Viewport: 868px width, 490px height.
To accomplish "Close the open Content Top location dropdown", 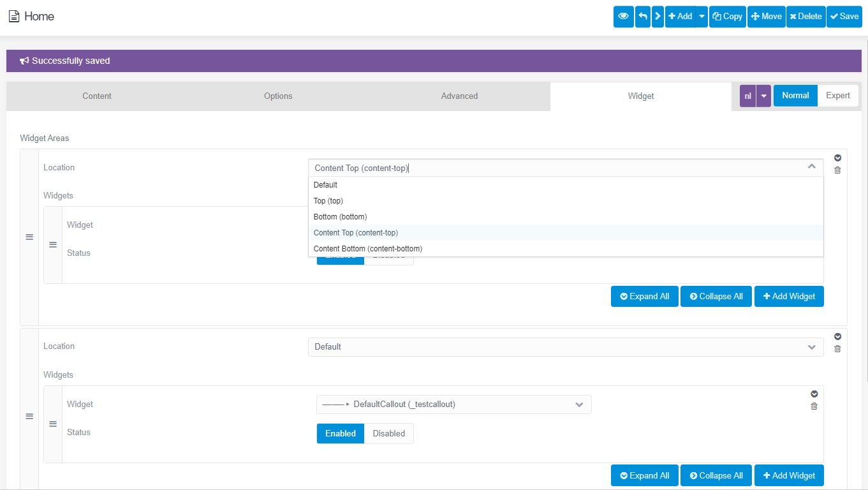I will [x=811, y=167].
